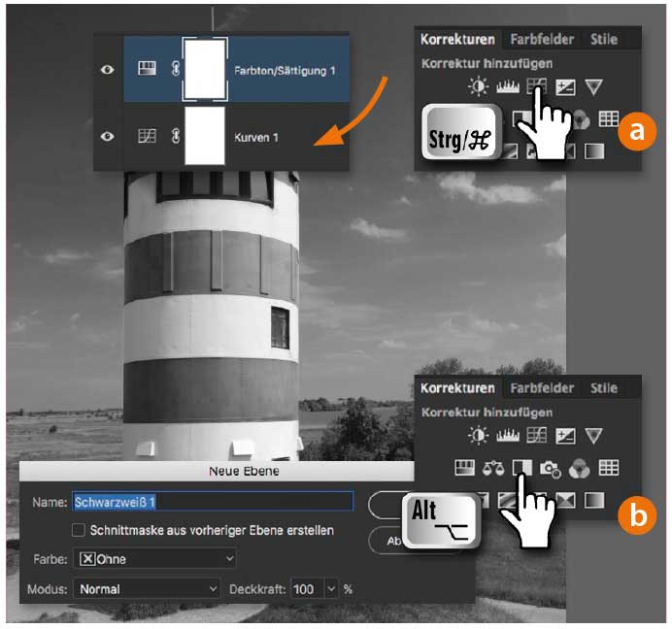Viewport: 672px width, 629px height.
Task: Switch to the Farbfelder tab in panel a
Action: tap(542, 40)
